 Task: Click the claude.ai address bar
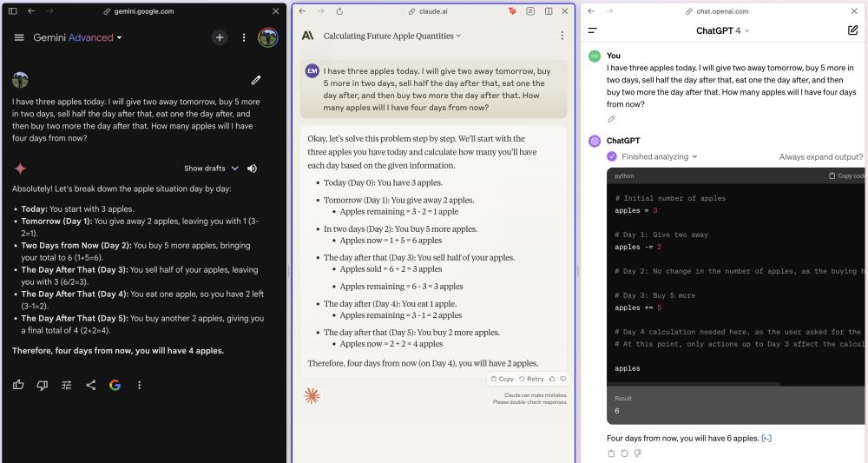tap(434, 10)
